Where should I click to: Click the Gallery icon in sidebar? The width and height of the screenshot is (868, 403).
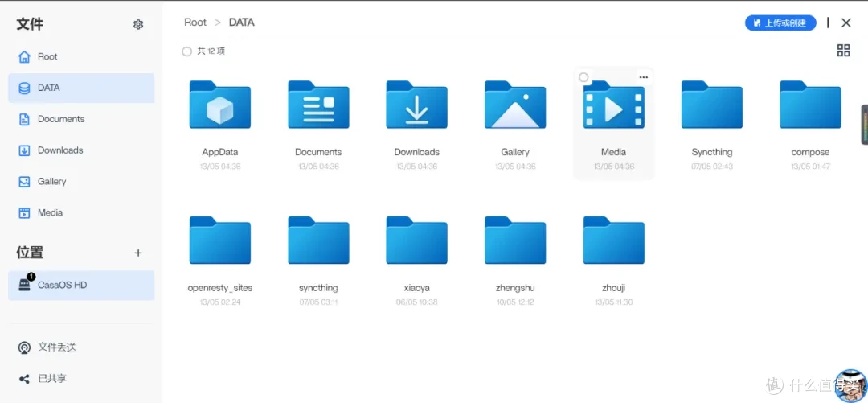click(x=24, y=181)
